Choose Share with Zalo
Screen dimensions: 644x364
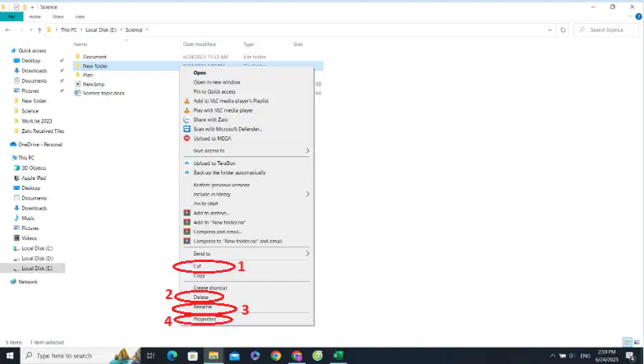210,120
